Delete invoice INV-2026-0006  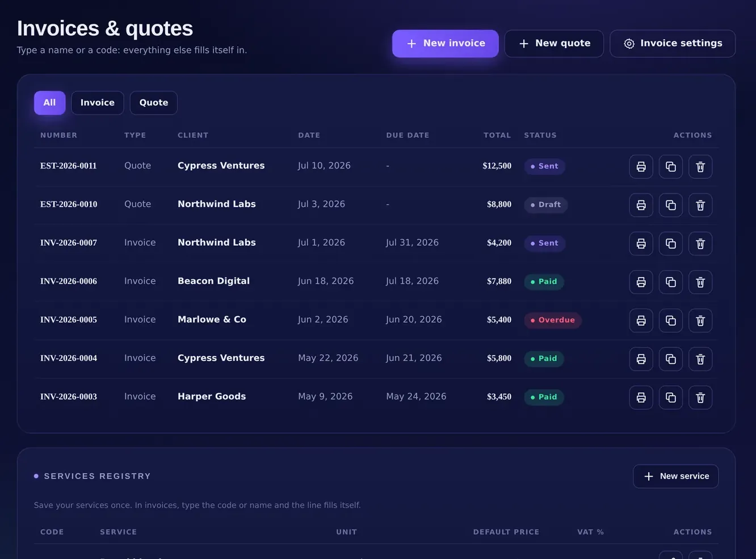[700, 282]
